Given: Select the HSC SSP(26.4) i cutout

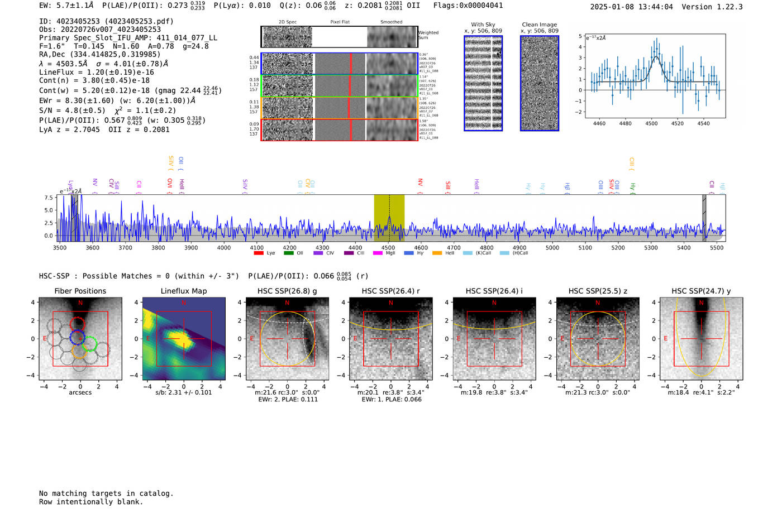Looking at the screenshot, I should (494, 339).
